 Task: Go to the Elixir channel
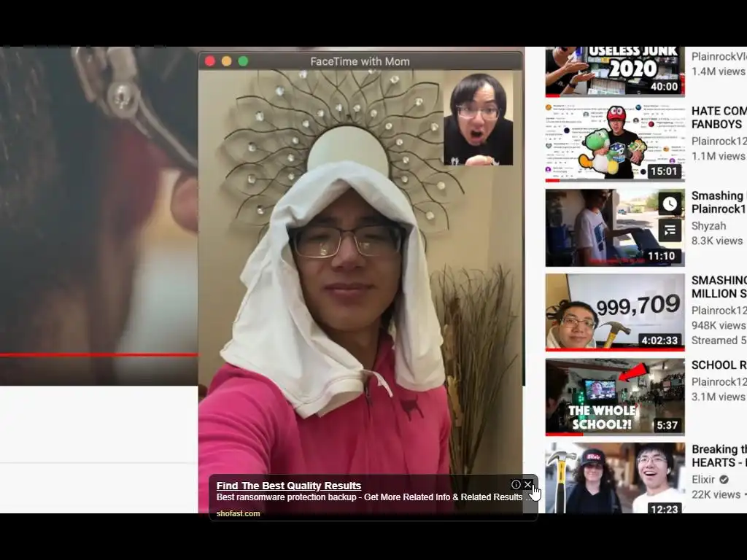point(703,480)
